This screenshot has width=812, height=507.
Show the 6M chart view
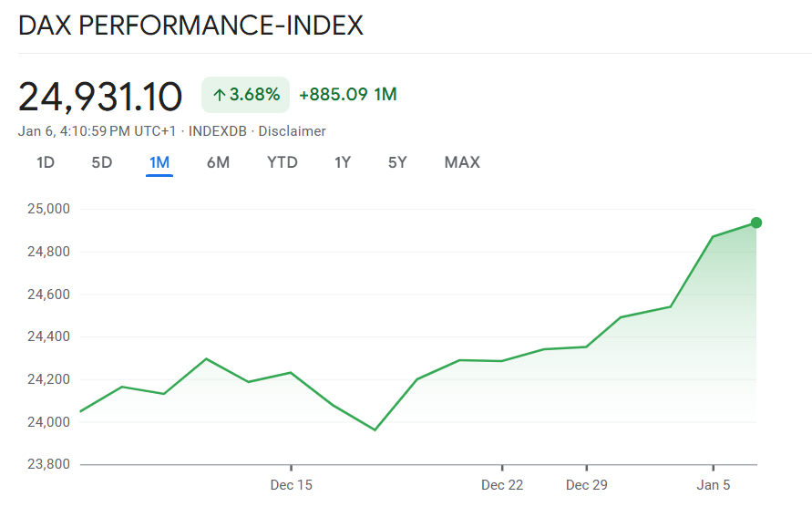(x=218, y=163)
